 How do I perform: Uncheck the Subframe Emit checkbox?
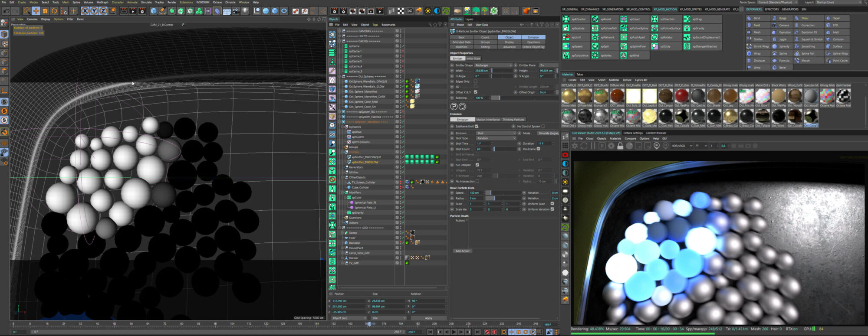[477, 127]
